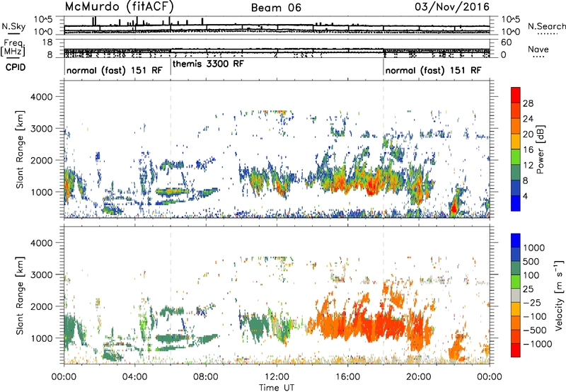Click the Slant Range label of the power panel

20,150
